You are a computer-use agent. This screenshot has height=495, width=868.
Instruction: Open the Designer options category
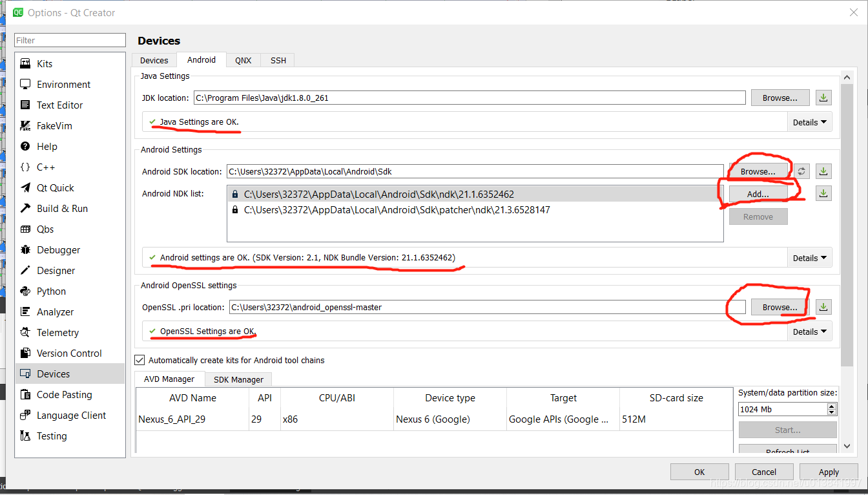pos(70,270)
